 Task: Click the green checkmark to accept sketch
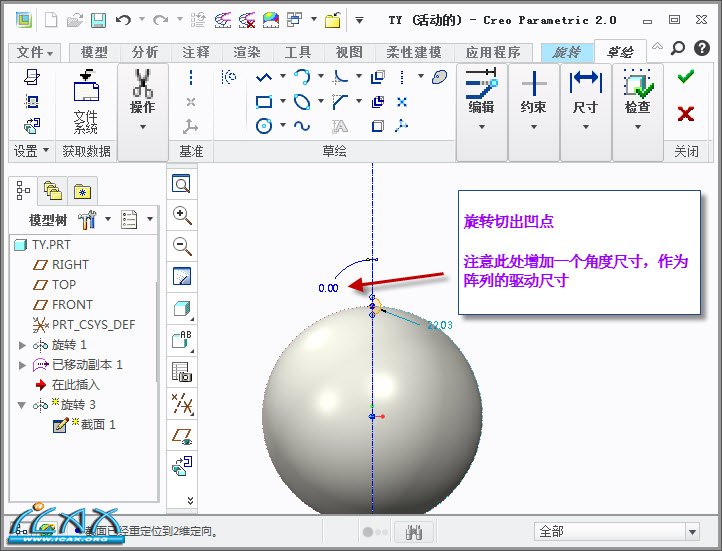coord(685,77)
